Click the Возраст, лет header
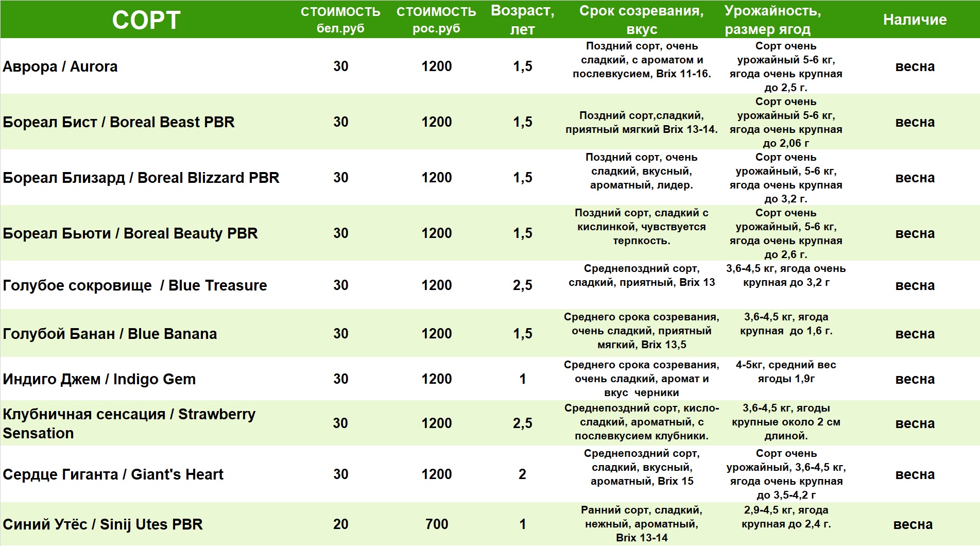 (522, 20)
